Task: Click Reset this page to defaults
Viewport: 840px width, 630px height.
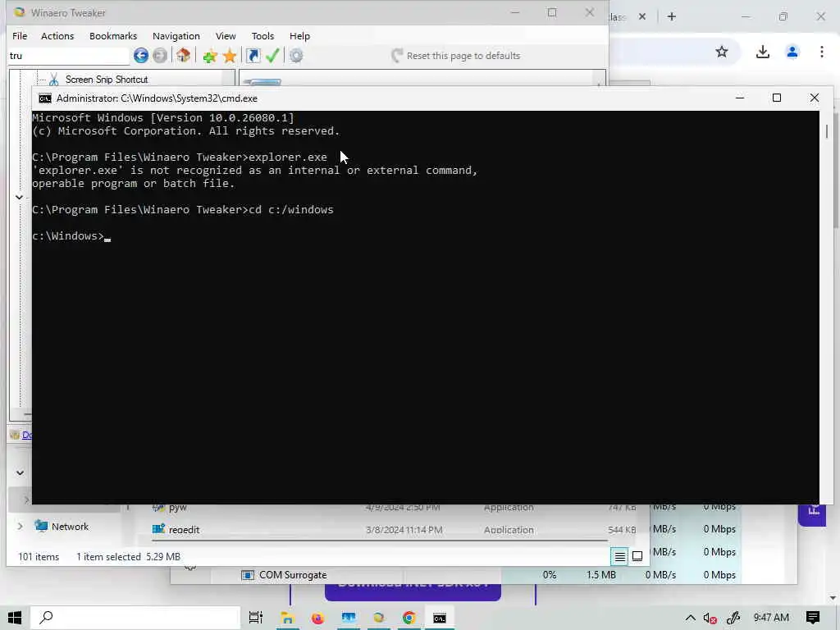Action: (x=456, y=56)
